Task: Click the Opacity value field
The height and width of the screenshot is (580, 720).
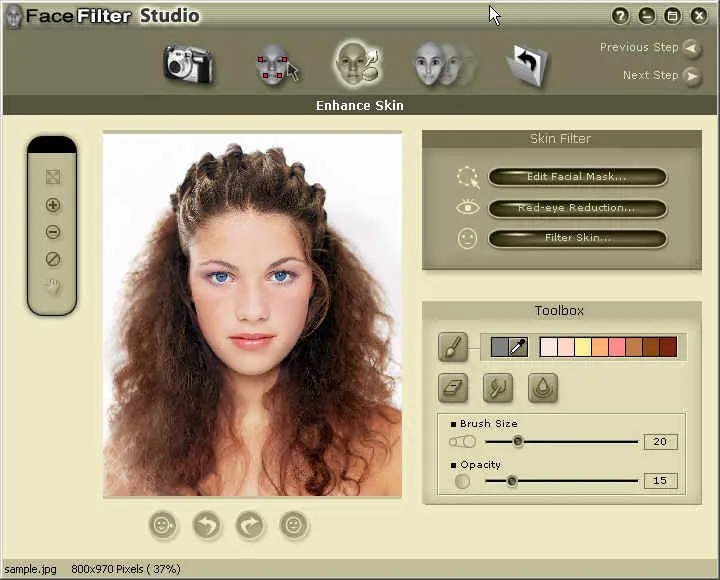Action: (x=660, y=481)
